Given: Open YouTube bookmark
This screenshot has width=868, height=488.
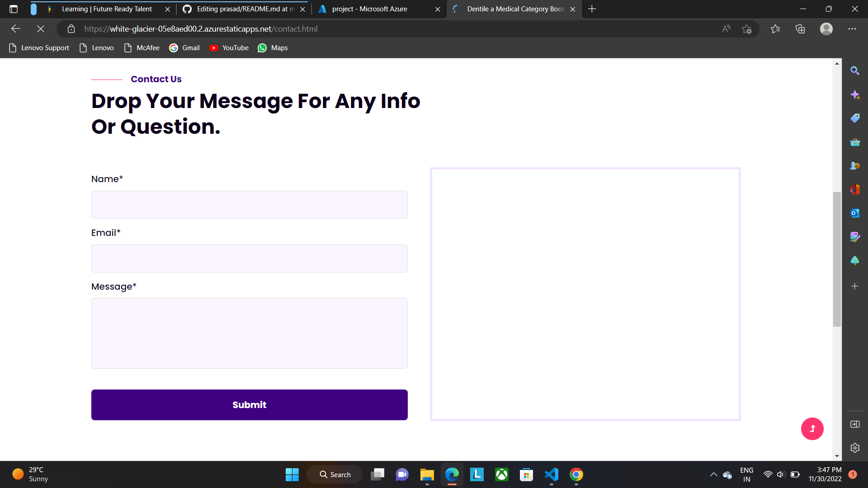Looking at the screenshot, I should pos(229,48).
